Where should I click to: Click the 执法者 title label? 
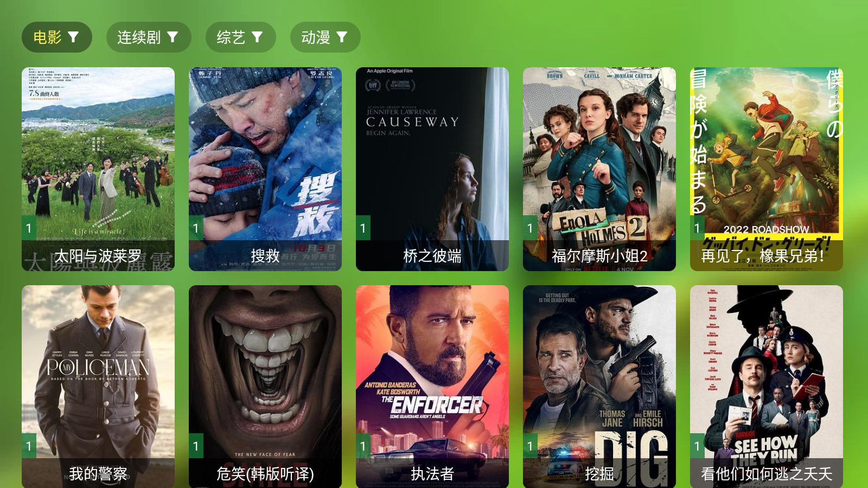click(x=432, y=474)
